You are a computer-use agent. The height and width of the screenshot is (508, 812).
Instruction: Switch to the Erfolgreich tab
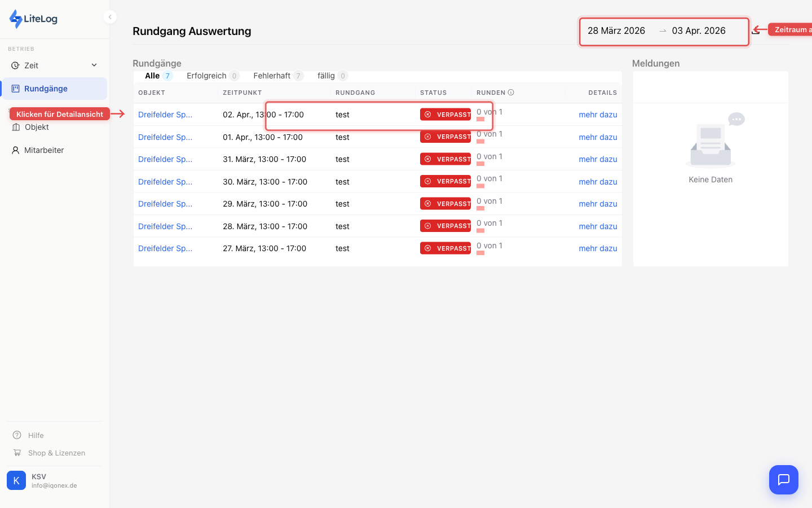(x=206, y=76)
